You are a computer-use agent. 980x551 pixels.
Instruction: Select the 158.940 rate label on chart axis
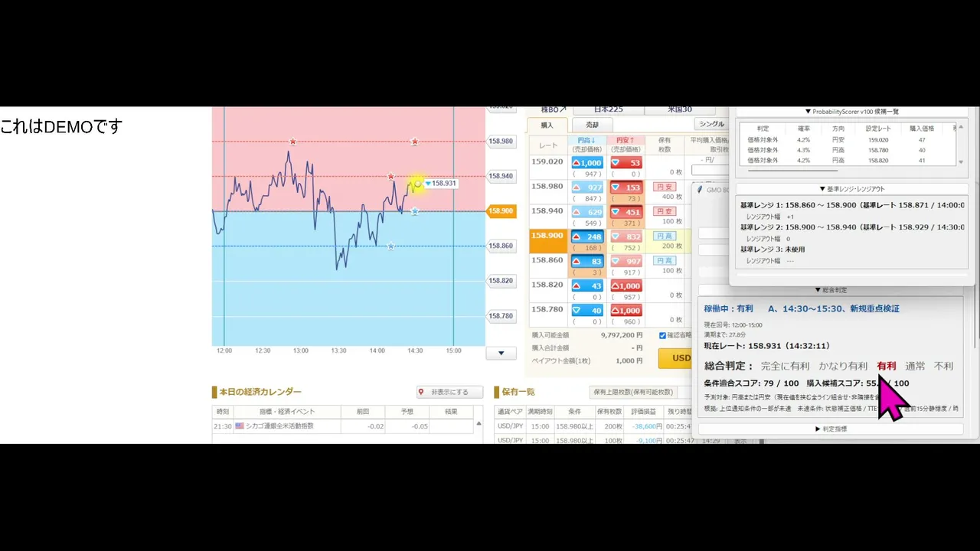point(501,176)
